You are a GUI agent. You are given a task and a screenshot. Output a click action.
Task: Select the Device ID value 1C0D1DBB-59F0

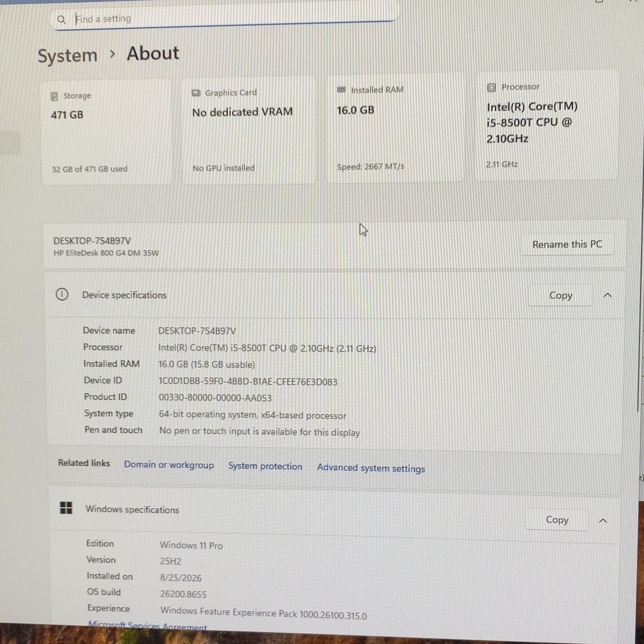248,382
